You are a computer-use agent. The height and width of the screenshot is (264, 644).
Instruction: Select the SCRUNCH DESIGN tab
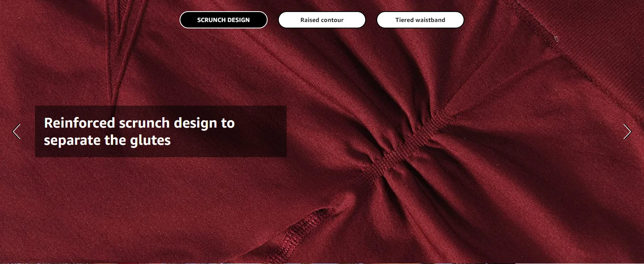[224, 20]
